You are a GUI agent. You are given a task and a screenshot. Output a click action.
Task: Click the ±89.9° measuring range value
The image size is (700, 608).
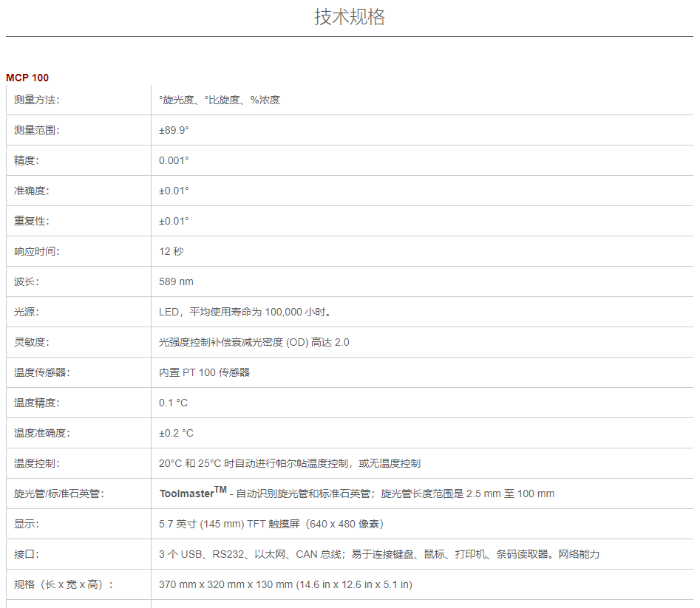pos(174,130)
